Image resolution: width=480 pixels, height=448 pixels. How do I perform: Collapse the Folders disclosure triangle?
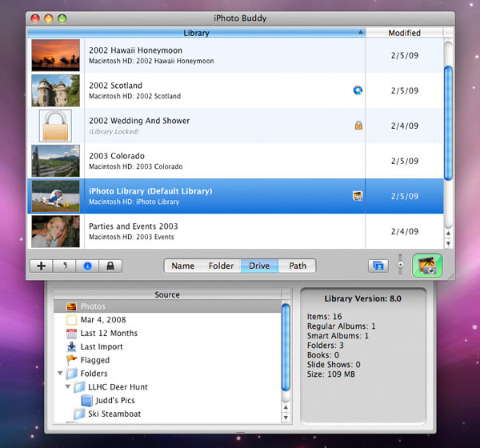coord(60,374)
